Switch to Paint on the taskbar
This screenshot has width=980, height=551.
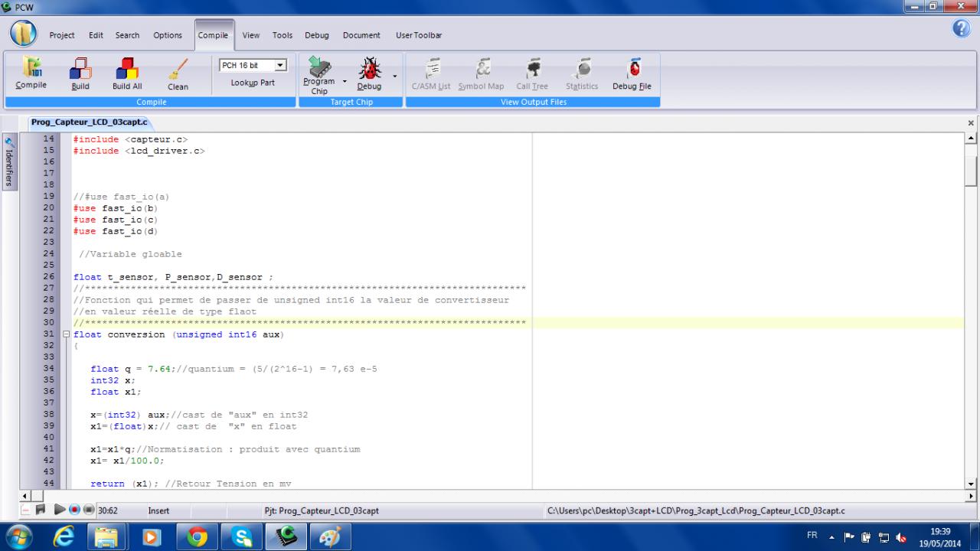pos(330,536)
